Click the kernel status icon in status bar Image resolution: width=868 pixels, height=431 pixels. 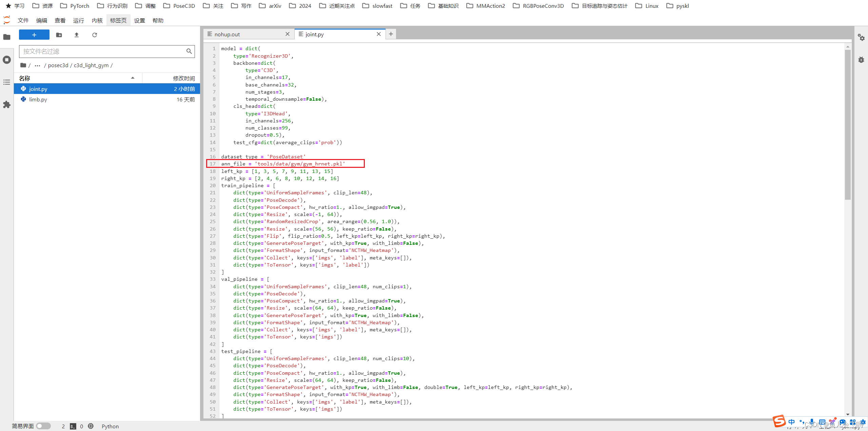(91, 426)
